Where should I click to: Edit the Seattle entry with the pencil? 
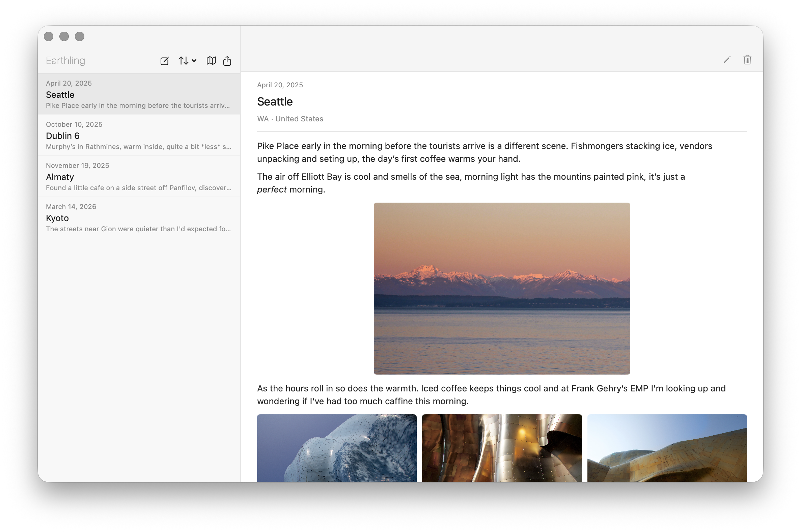[727, 59]
